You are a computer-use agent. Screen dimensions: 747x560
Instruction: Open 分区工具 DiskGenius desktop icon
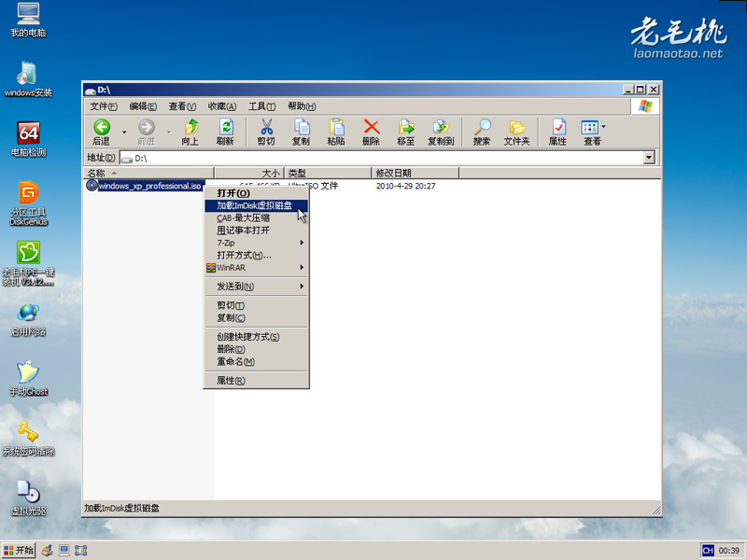point(28,203)
